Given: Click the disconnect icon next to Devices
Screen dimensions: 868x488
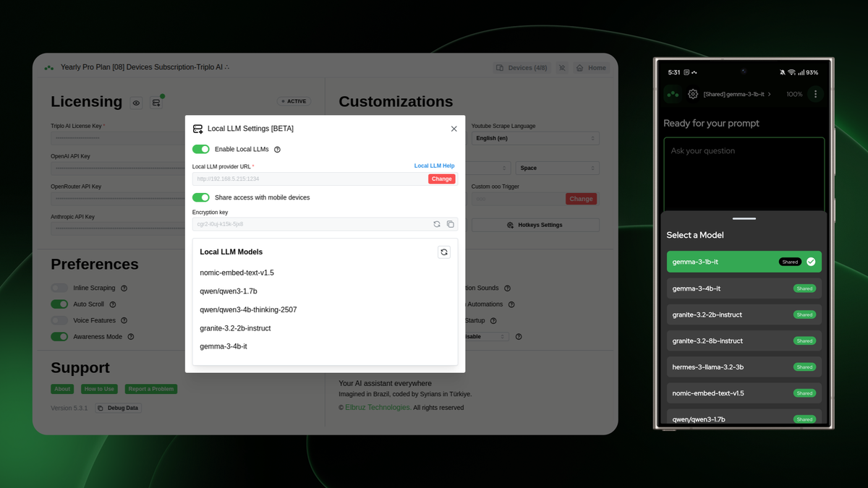Looking at the screenshot, I should 561,67.
